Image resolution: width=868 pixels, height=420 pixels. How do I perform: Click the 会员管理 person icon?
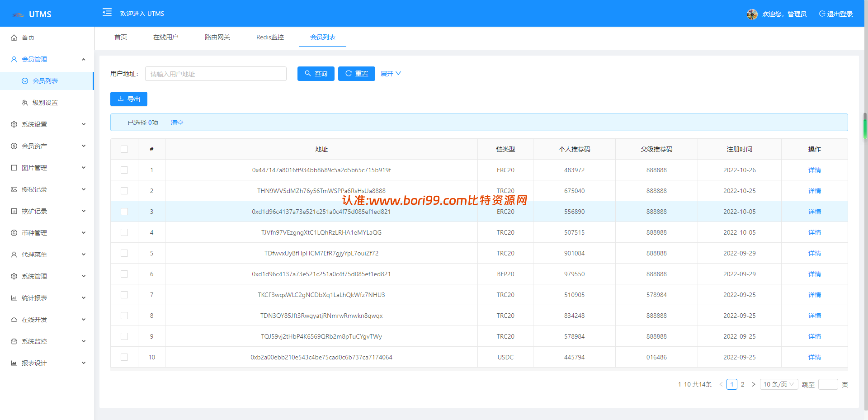point(14,59)
